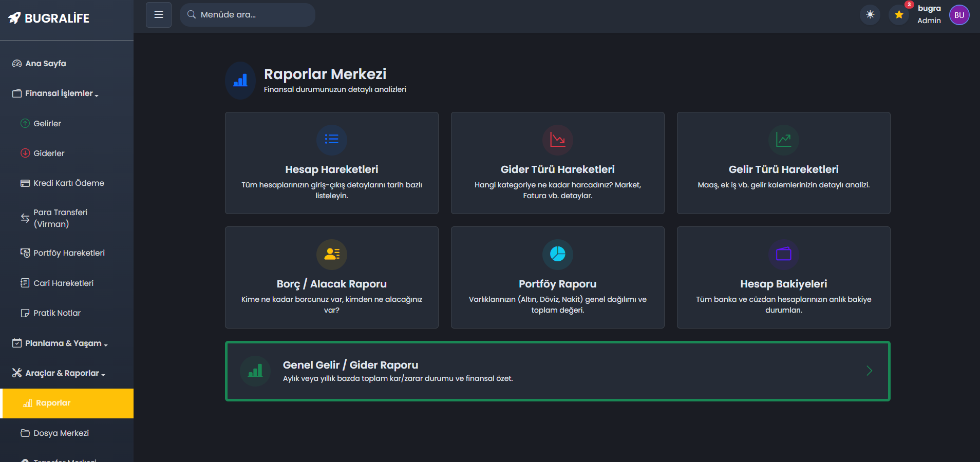Open Dosya Merkezi from the sidebar

coord(61,433)
